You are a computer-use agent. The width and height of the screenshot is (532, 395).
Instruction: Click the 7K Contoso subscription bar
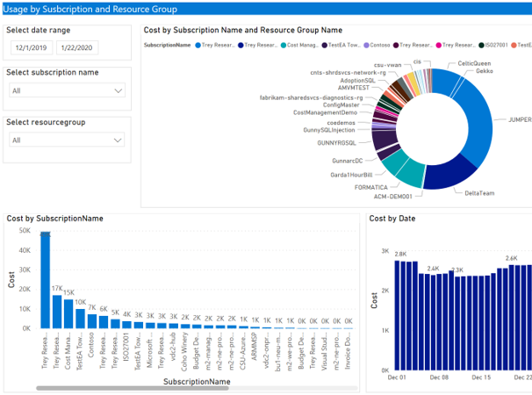point(92,321)
